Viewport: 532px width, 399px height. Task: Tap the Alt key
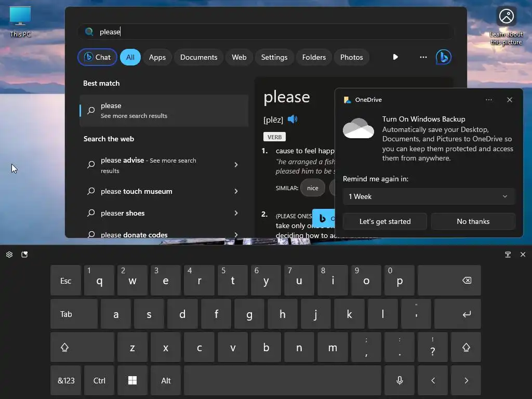pyautogui.click(x=166, y=380)
